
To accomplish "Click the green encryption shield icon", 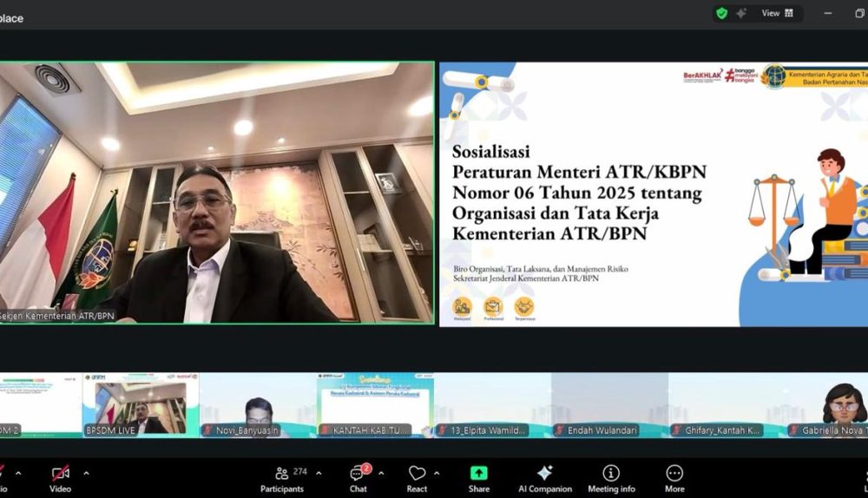I will (x=721, y=13).
